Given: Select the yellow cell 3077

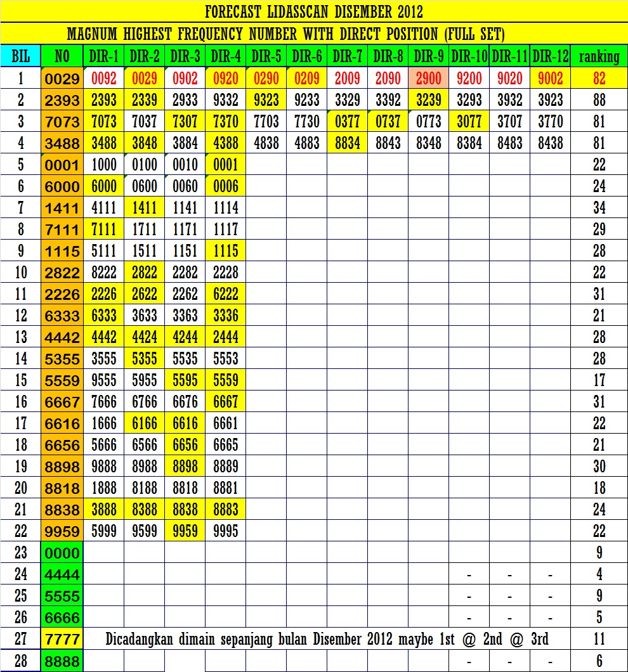Looking at the screenshot, I should pos(469,121).
